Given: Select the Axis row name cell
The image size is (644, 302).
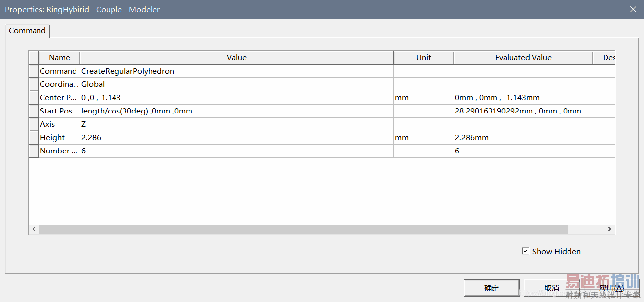Looking at the screenshot, I should (59, 124).
